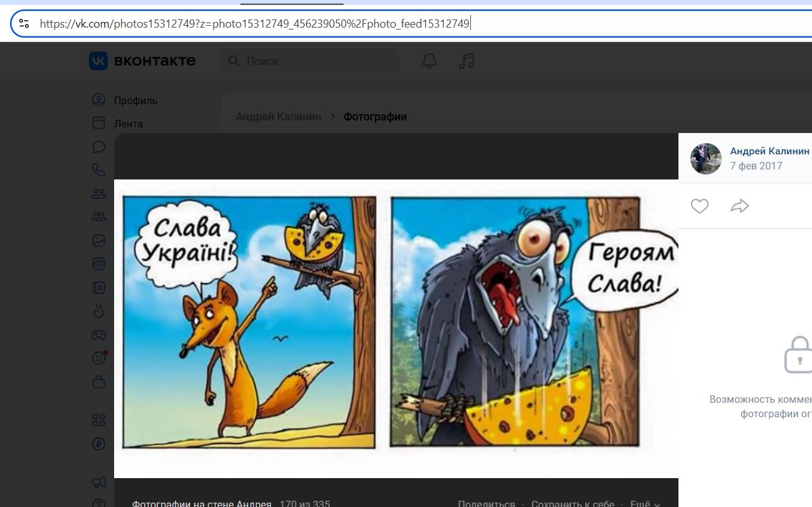Open the Лента news feed icon

point(98,123)
